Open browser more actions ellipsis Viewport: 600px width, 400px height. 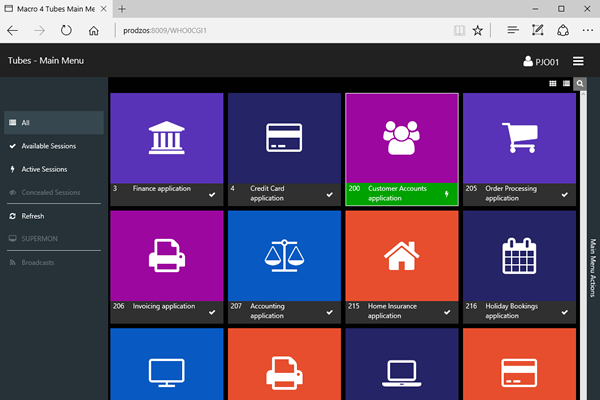click(588, 30)
